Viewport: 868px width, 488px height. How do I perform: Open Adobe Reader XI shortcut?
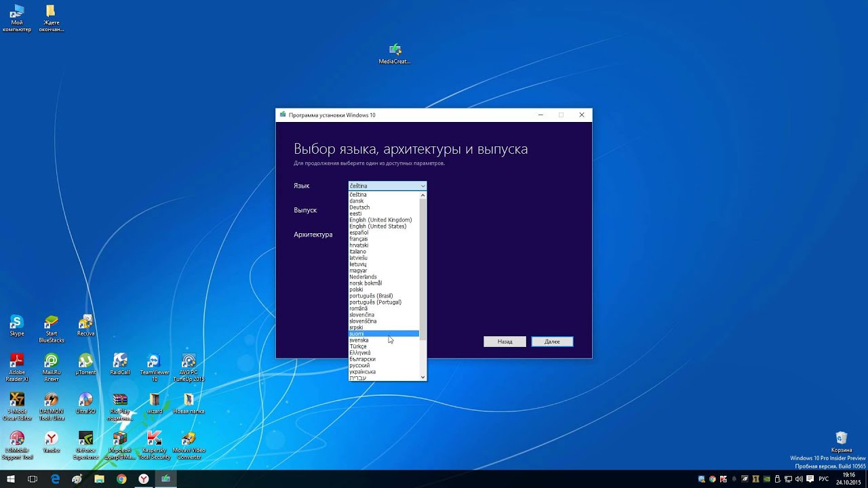[17, 367]
